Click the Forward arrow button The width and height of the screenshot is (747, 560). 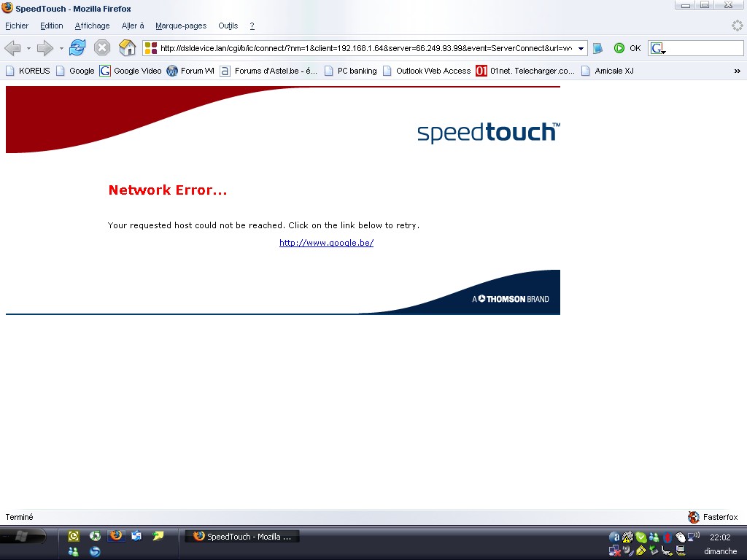[x=45, y=48]
